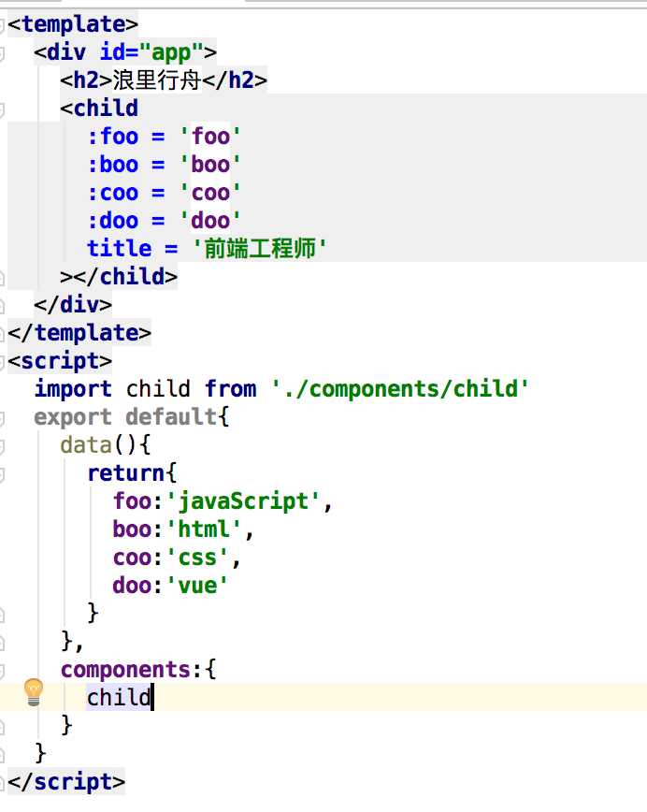Image resolution: width=647 pixels, height=812 pixels.
Task: Click the 'coo' attribute value in template
Action: [x=209, y=193]
